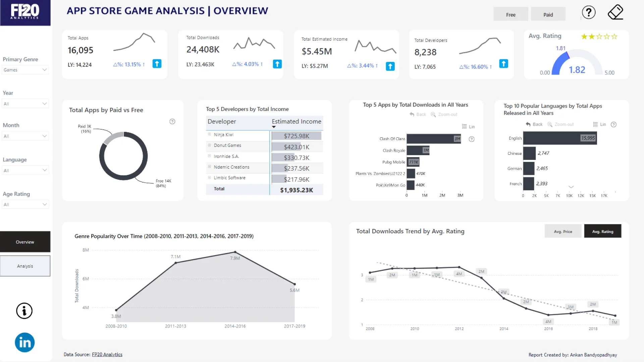644x362 pixels.
Task: Click Total Developers blue up-arrow indicator
Action: click(503, 64)
